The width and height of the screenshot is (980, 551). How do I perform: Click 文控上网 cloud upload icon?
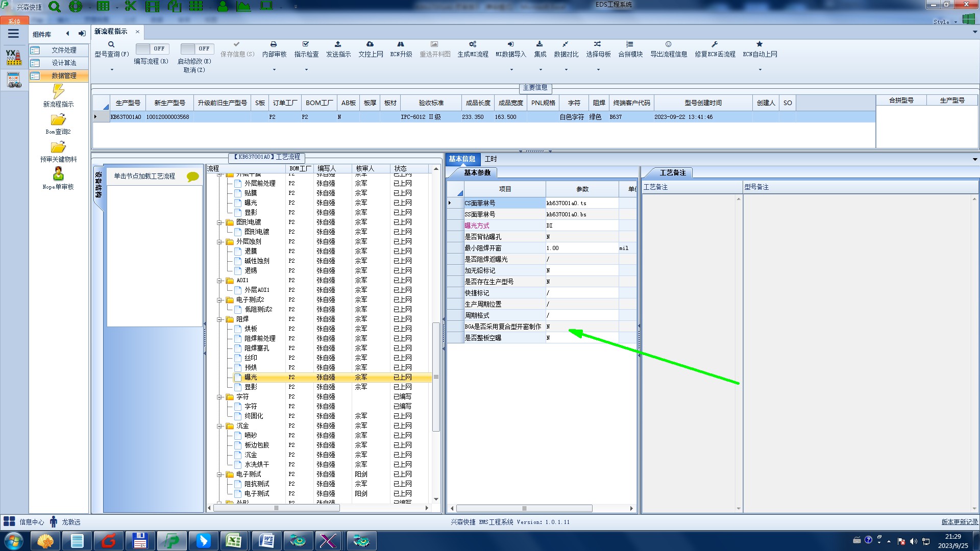tap(370, 44)
